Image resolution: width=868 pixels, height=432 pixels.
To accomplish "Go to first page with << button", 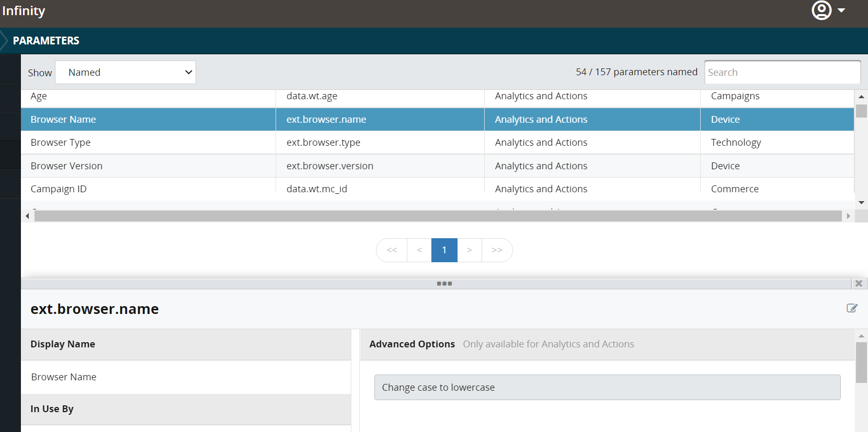I will [392, 250].
